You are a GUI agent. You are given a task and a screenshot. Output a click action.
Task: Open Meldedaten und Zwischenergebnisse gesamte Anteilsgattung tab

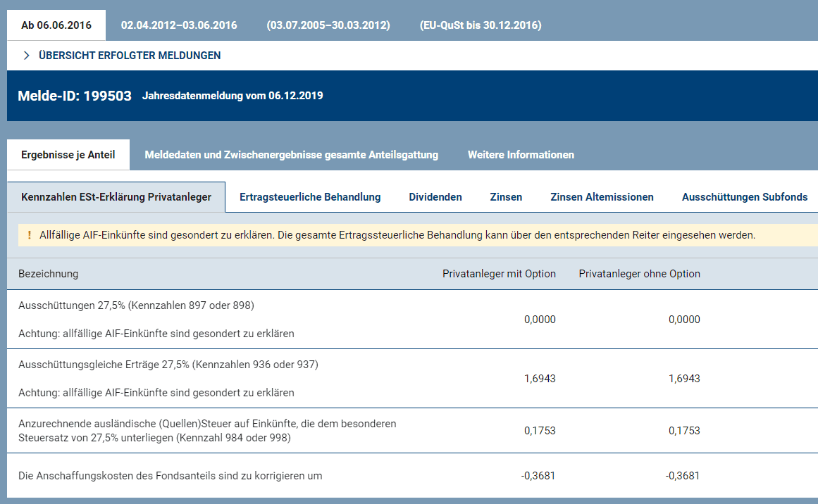(292, 155)
